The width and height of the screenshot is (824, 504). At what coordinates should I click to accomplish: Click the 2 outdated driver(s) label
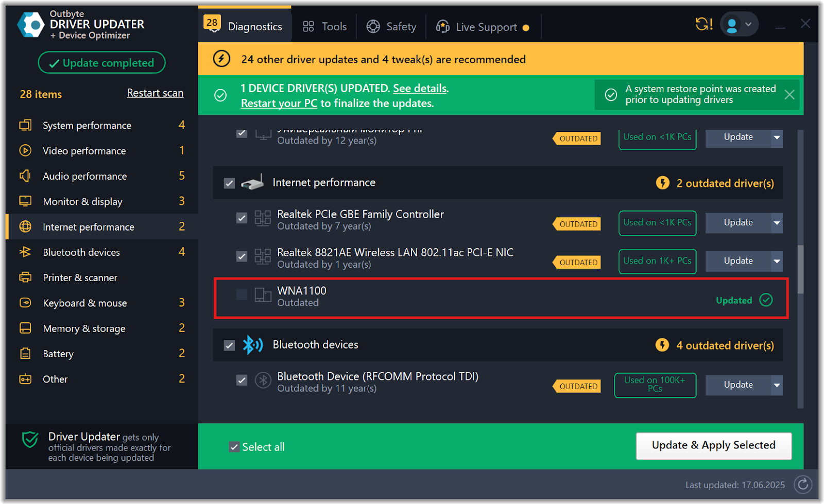[725, 183]
